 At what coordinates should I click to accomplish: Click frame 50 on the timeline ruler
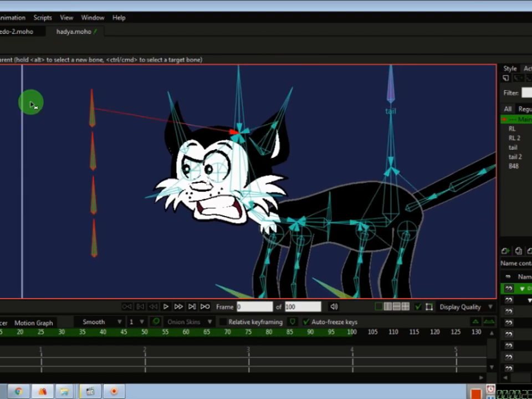[145, 332]
